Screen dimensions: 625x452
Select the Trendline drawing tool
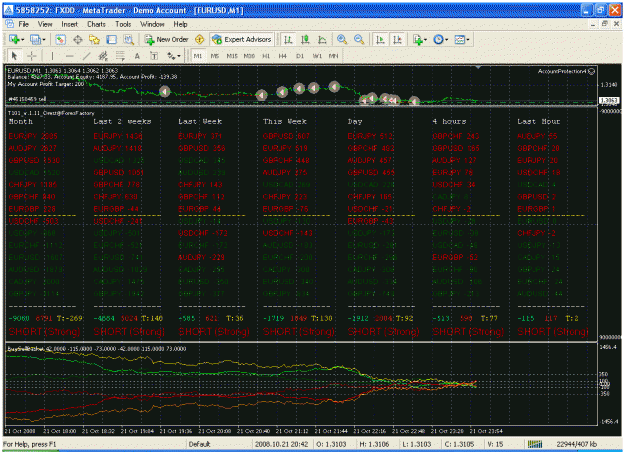86,56
